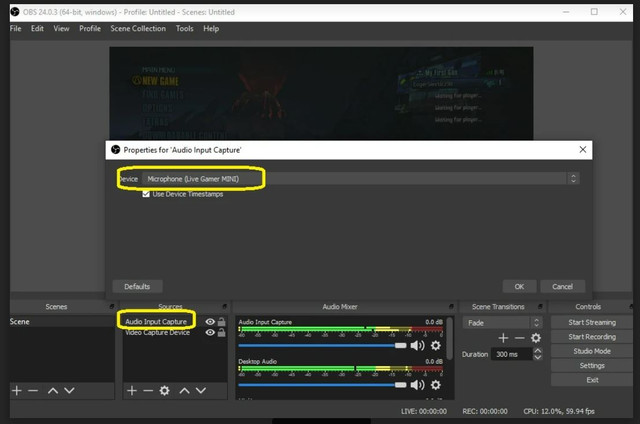Open Audio Input Capture mixer gear settings
The height and width of the screenshot is (424, 640).
click(435, 345)
